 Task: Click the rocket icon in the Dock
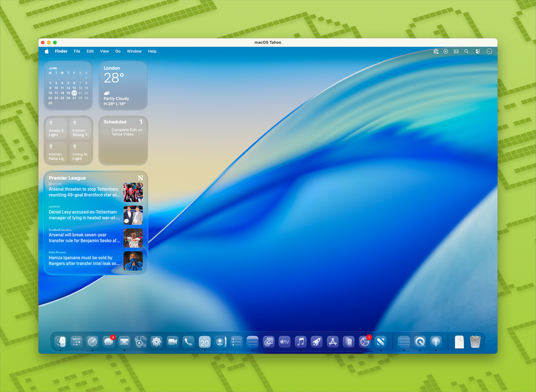(x=317, y=342)
